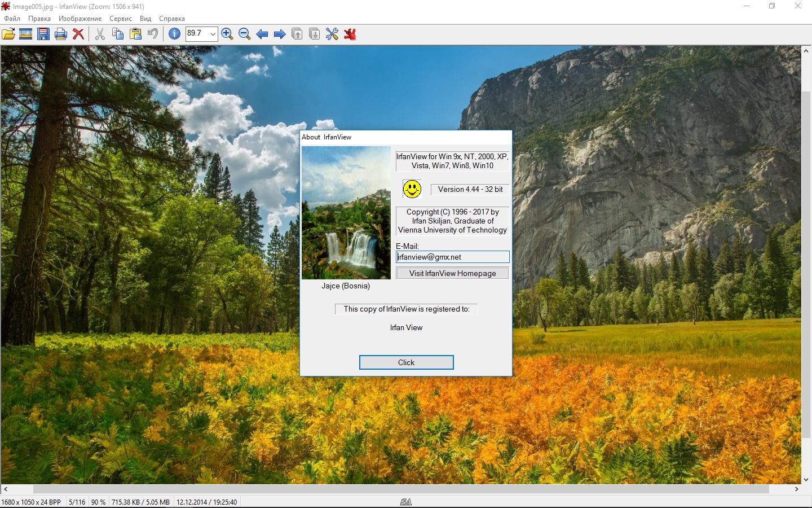
Task: Click the 'IrfanView for Win 9x, NT' text
Action: (452, 161)
